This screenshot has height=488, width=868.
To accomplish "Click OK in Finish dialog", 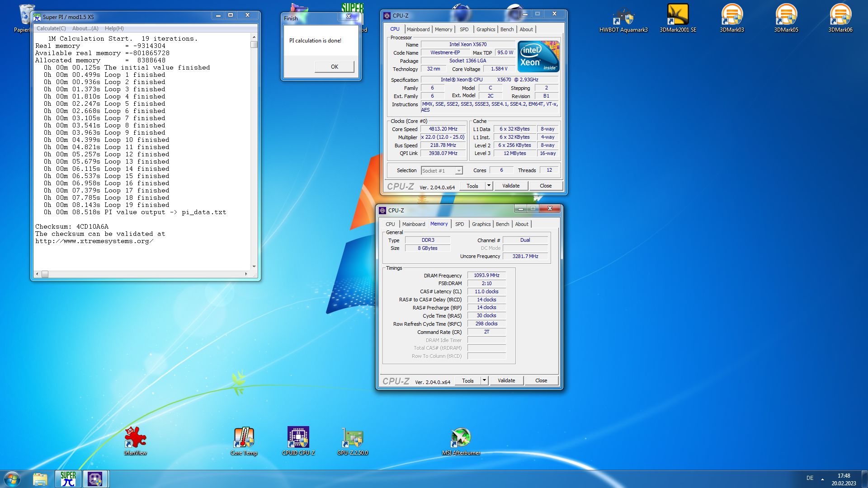I will tap(334, 67).
